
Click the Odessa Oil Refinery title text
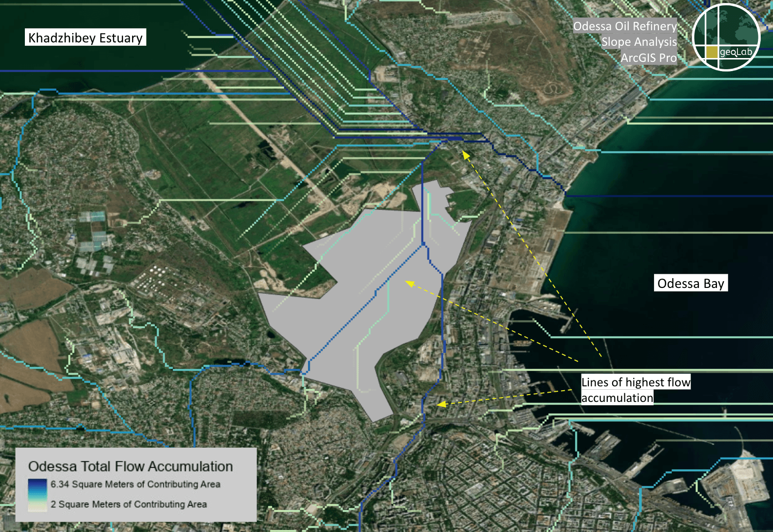625,26
